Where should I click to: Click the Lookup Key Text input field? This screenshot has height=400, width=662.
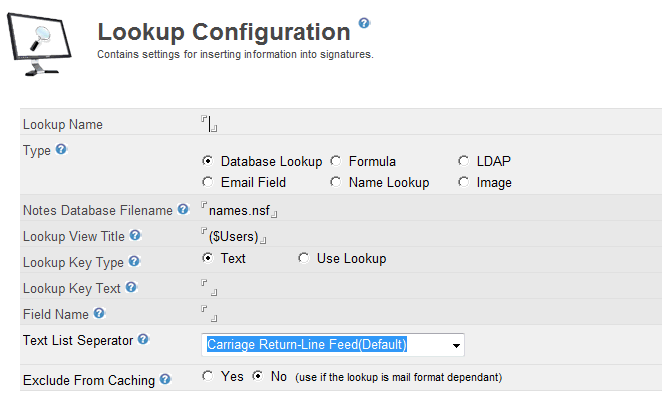[x=209, y=288]
